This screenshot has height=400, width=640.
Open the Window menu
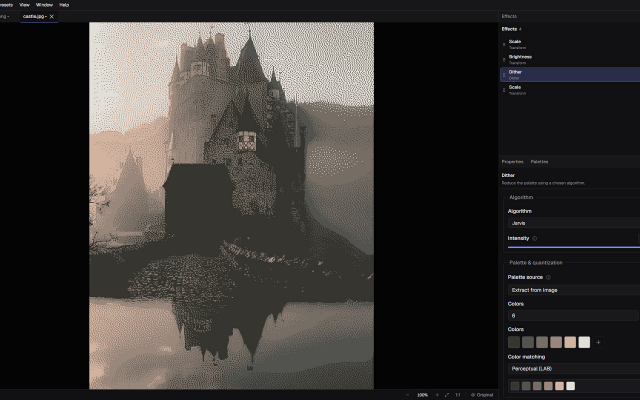(44, 5)
